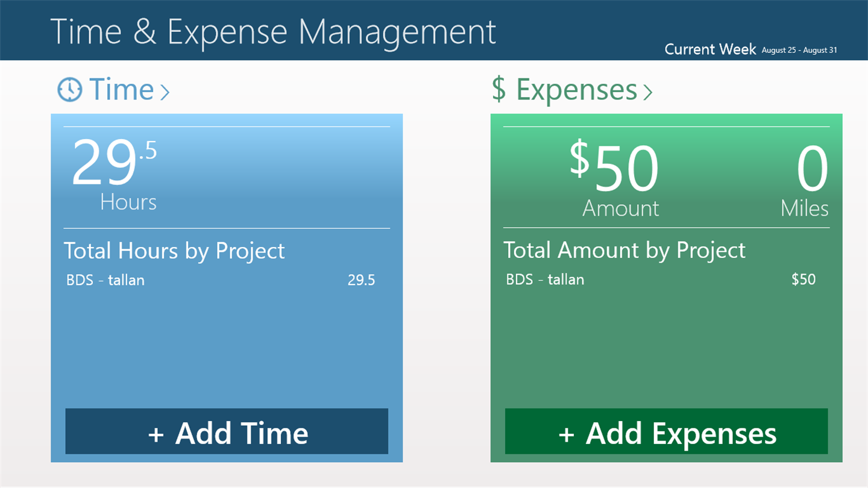Open BDS - tallan project in Expenses panel
The height and width of the screenshot is (488, 868).
pyautogui.click(x=545, y=280)
